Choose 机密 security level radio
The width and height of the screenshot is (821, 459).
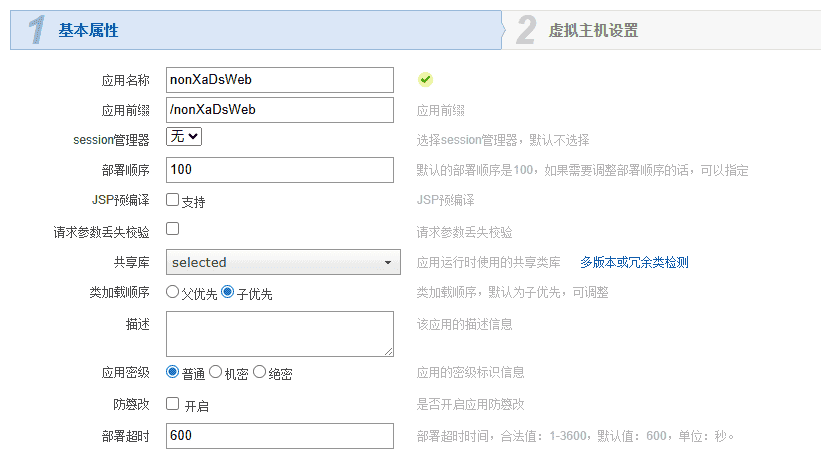point(215,372)
